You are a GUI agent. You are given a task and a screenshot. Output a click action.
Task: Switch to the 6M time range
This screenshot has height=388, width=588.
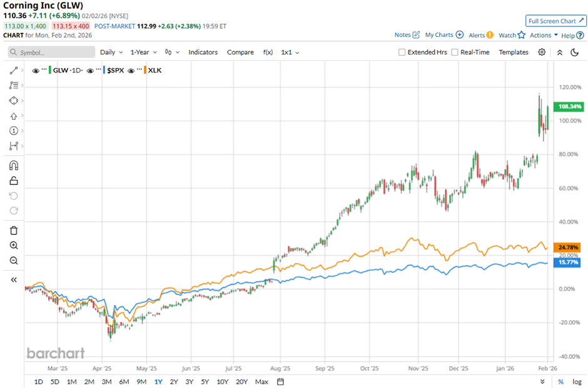point(124,381)
